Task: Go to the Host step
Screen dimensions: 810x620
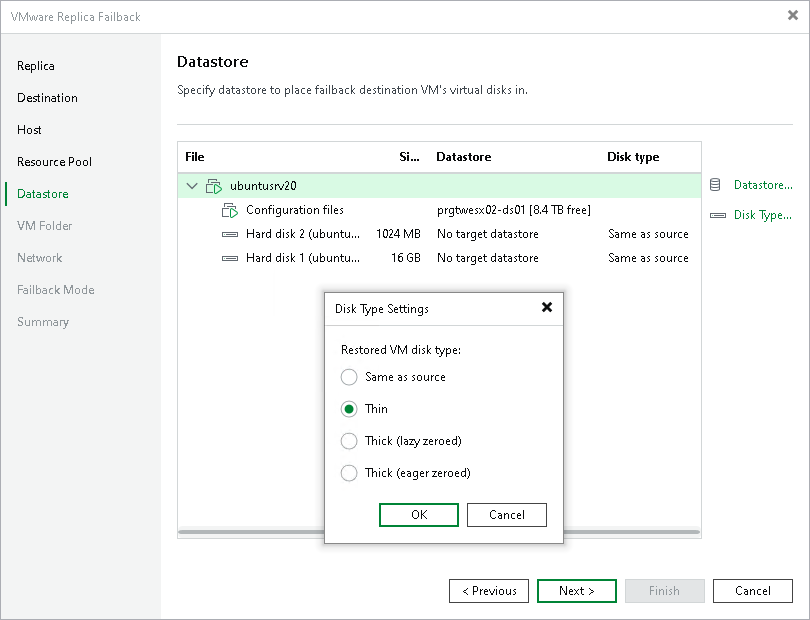Action: point(29,130)
